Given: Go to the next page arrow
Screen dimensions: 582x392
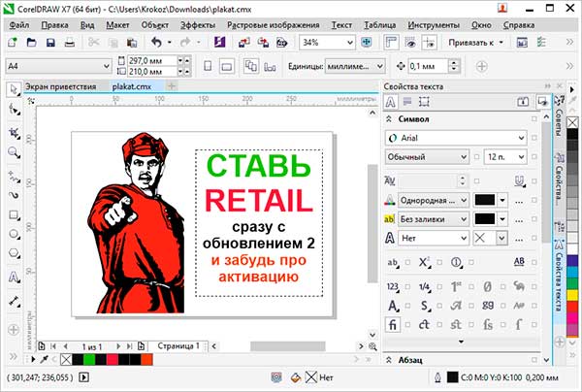Looking at the screenshot, I should click(118, 346).
